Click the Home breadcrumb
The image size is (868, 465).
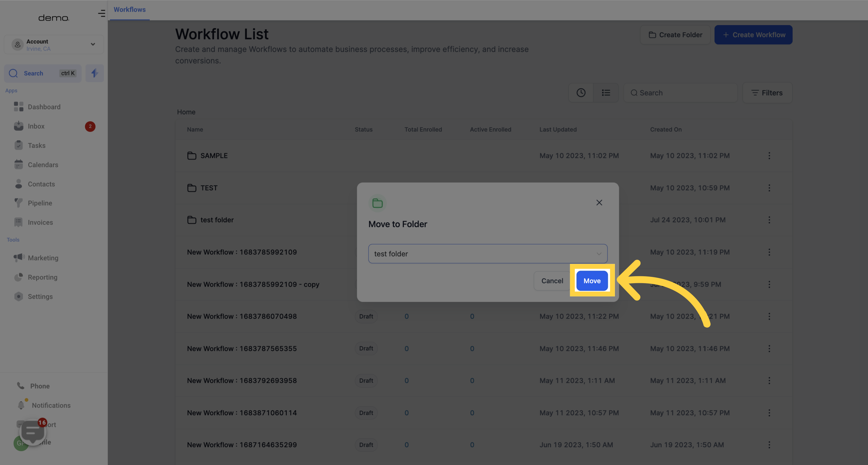click(186, 112)
